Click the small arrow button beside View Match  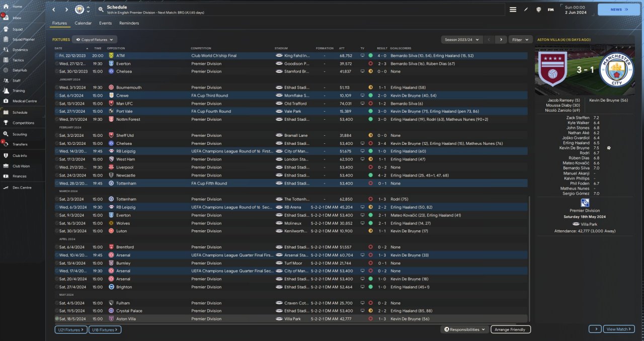(595, 329)
